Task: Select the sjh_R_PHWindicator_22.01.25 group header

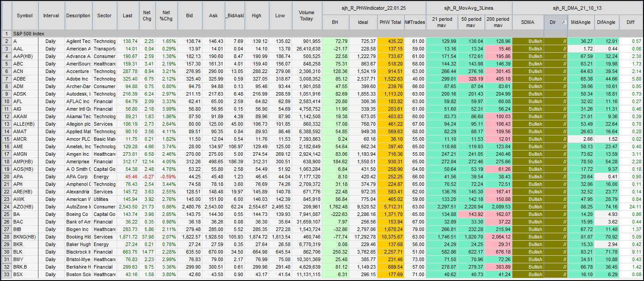Action: pos(374,8)
